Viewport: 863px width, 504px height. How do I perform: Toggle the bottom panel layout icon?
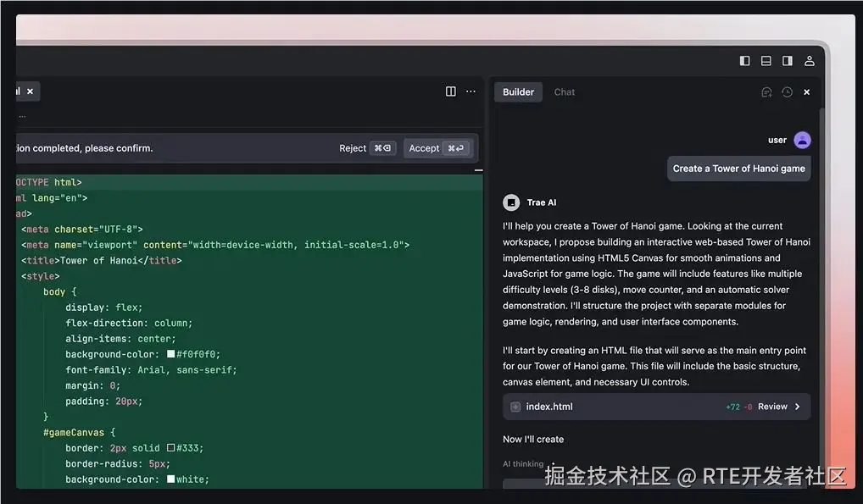[766, 60]
